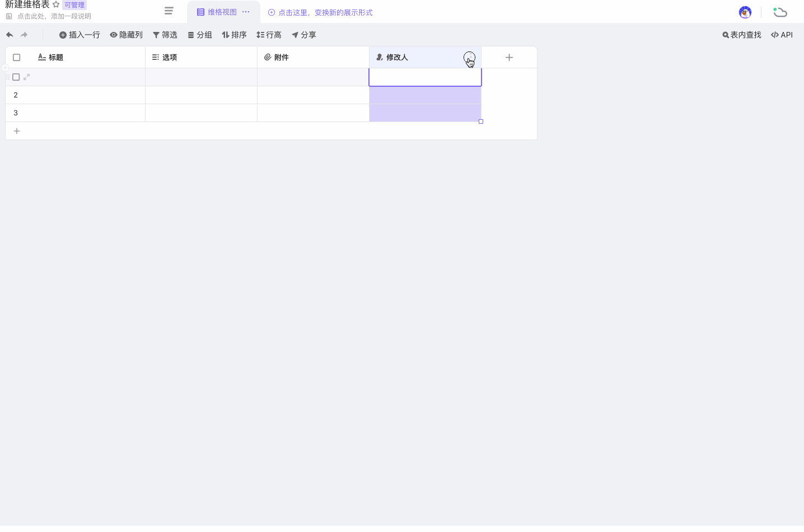
Task: Add a new column with plus icon
Action: 509,58
